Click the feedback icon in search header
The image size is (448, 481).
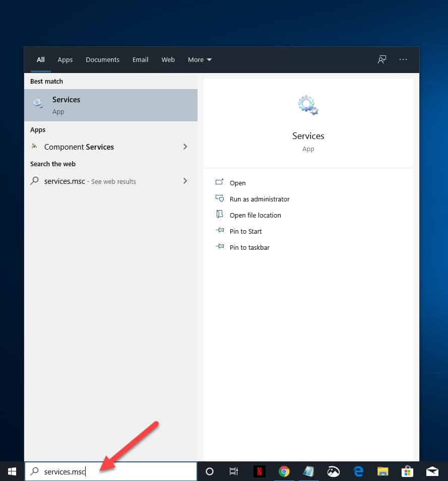(x=382, y=59)
